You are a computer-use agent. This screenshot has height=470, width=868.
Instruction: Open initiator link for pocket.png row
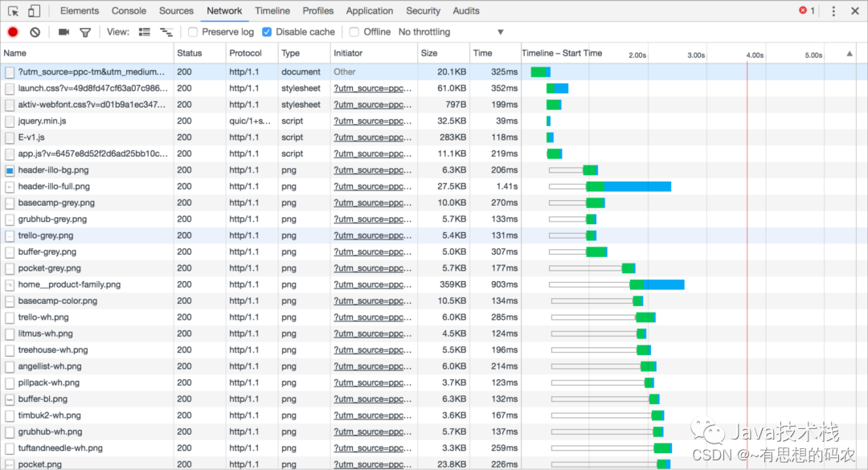373,464
